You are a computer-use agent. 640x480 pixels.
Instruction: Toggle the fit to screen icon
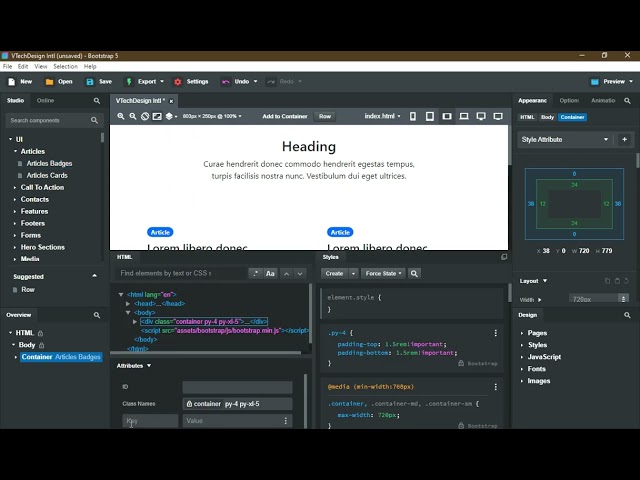coord(157,116)
